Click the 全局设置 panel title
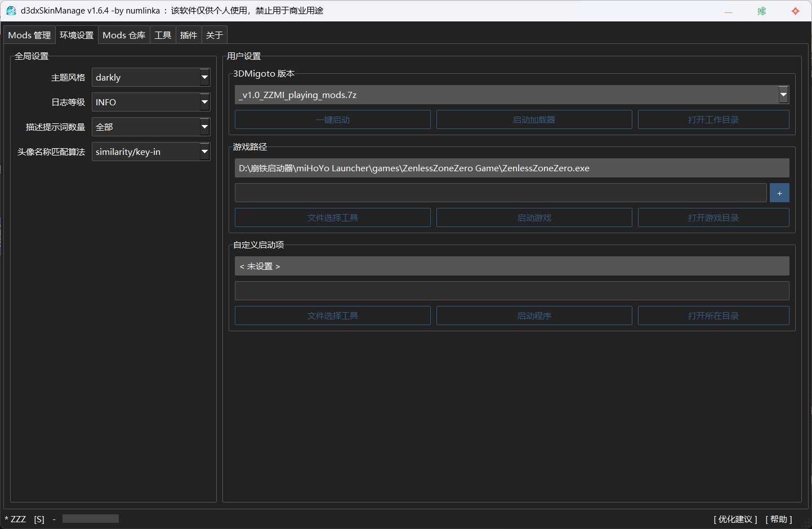812x529 pixels. click(32, 56)
